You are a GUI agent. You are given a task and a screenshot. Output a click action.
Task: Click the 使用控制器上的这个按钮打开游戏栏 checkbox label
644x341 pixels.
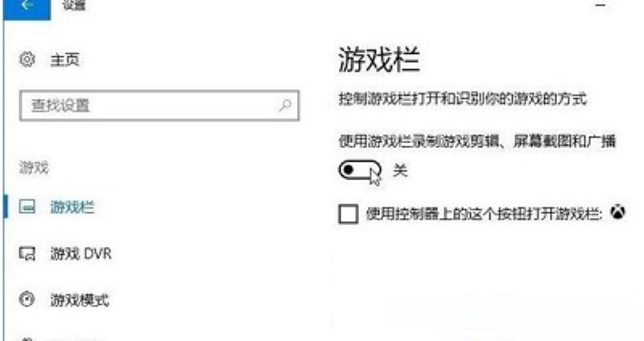click(x=485, y=214)
